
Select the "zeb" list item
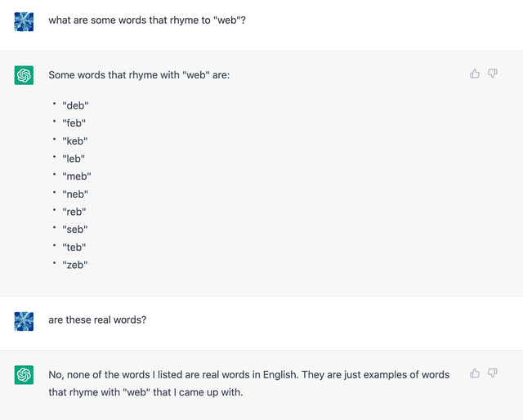click(x=75, y=265)
